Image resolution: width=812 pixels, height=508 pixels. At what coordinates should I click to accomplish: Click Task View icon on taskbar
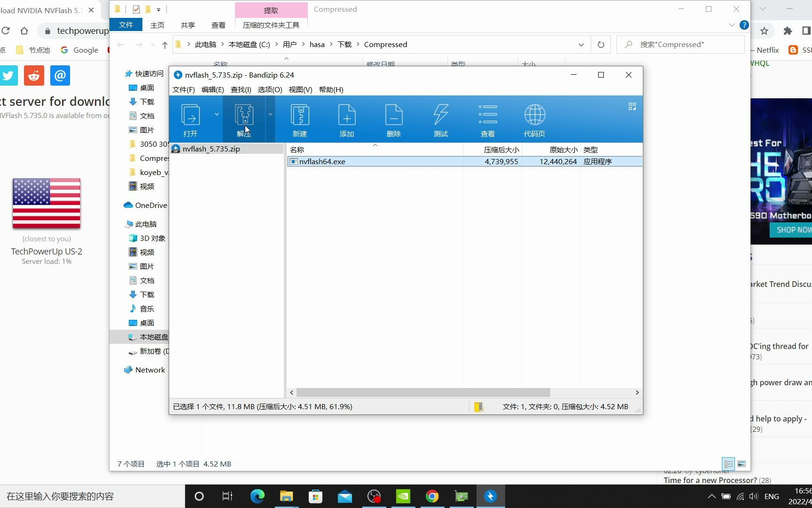coord(227,496)
